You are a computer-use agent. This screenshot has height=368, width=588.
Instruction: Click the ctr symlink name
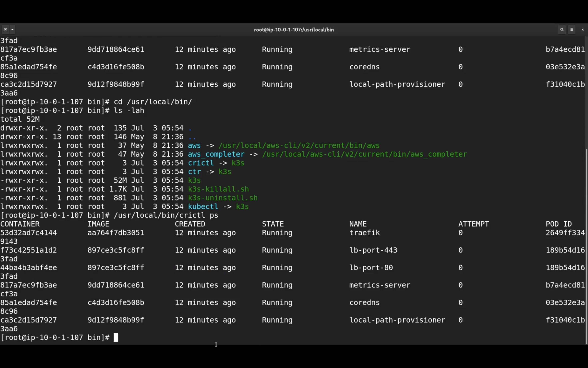point(194,172)
